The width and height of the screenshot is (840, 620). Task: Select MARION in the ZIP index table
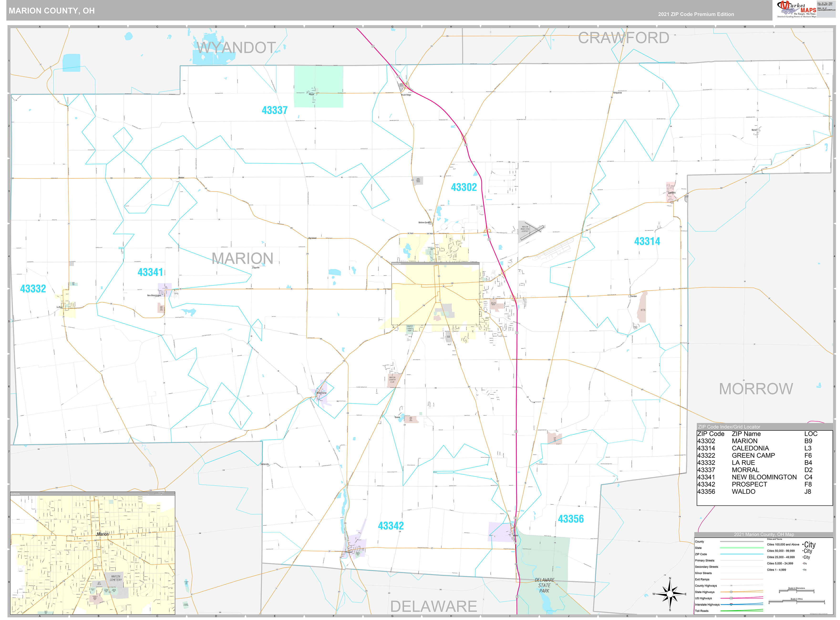click(x=745, y=441)
